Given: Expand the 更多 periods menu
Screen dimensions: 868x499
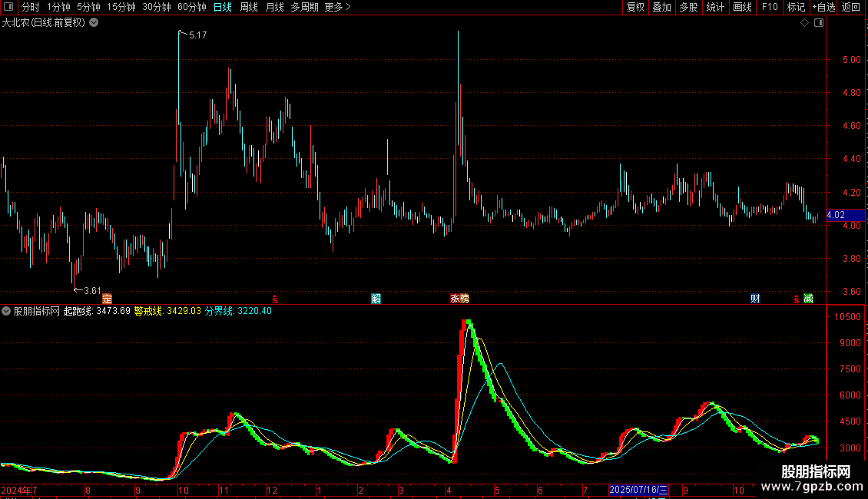Looking at the screenshot, I should tap(338, 7).
